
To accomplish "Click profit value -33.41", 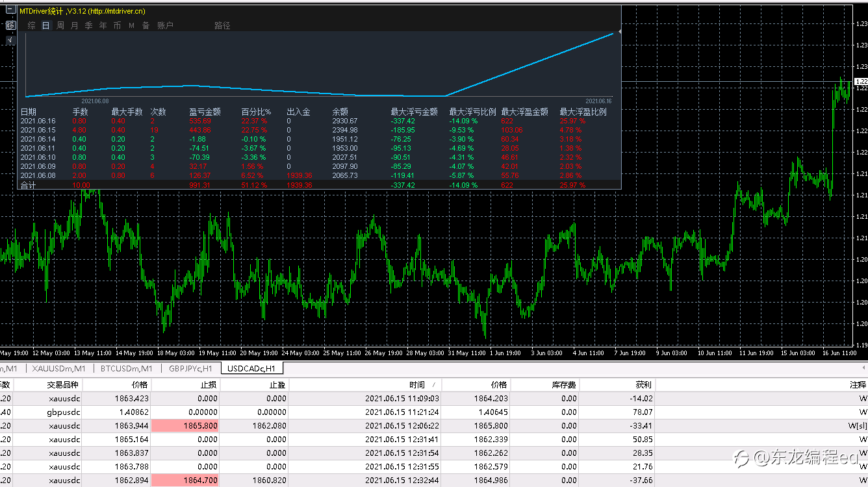I will tap(640, 425).
